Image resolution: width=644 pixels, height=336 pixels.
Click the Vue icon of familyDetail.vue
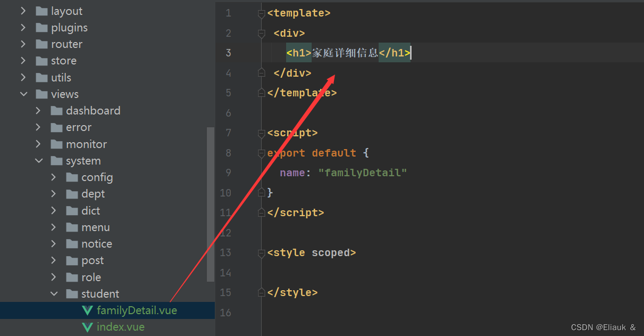pos(87,310)
